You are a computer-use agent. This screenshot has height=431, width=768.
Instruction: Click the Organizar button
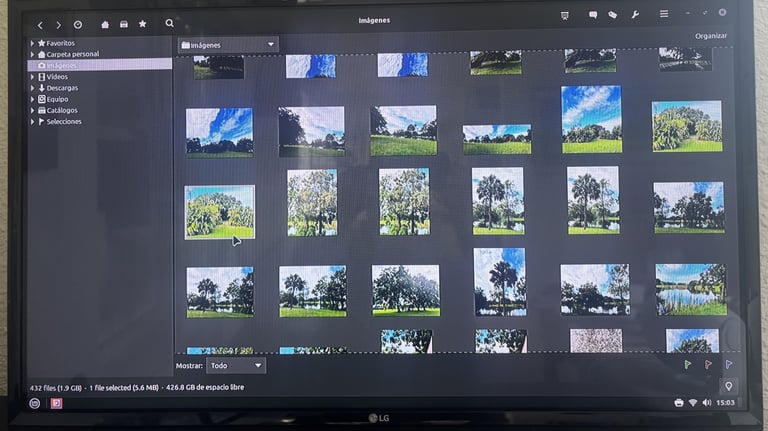click(x=711, y=36)
